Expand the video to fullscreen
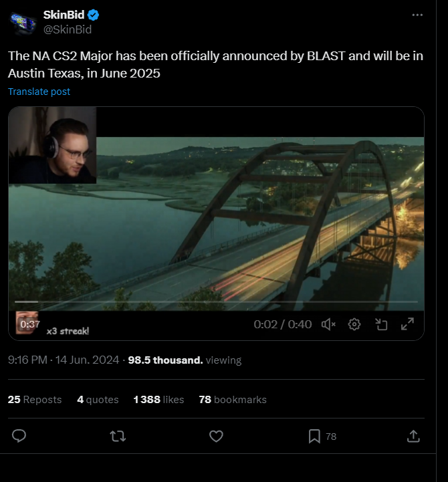This screenshot has width=448, height=482. pos(407,324)
